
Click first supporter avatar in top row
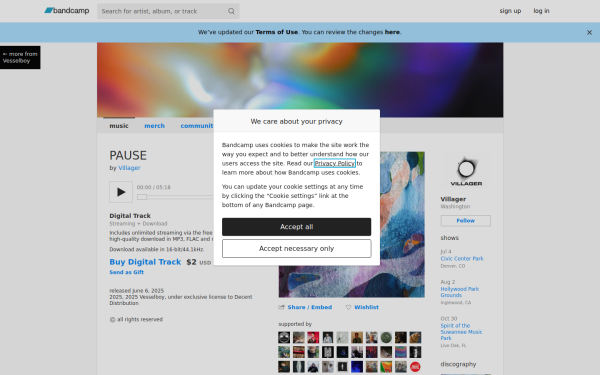284,338
